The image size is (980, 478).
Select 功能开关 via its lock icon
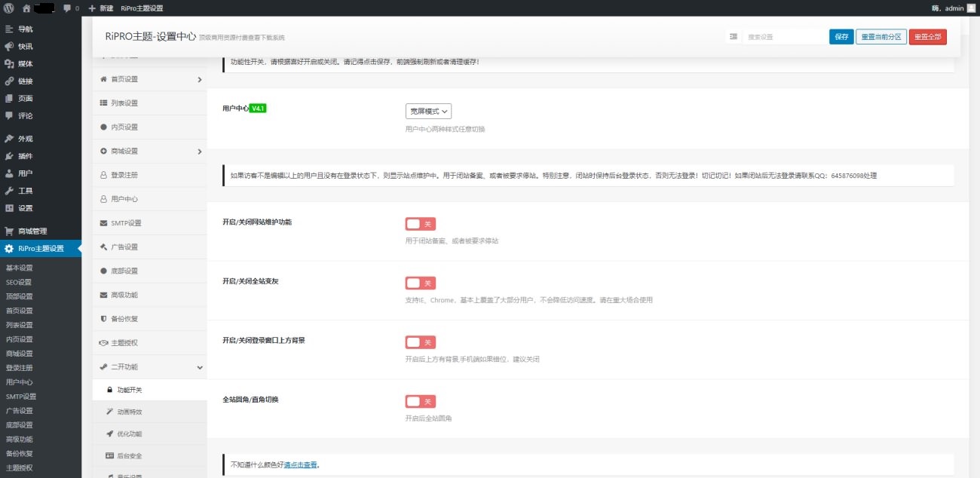point(110,391)
